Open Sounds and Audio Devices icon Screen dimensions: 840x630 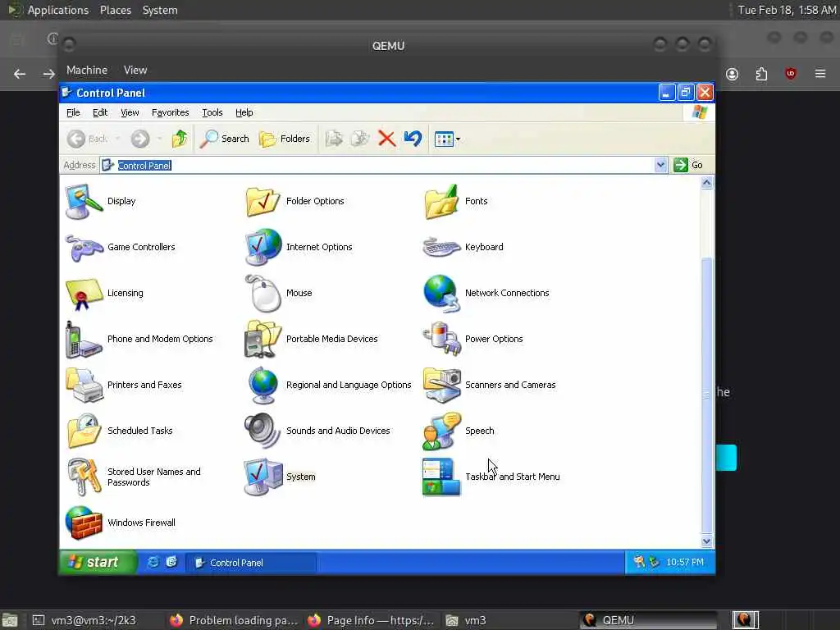pos(262,431)
